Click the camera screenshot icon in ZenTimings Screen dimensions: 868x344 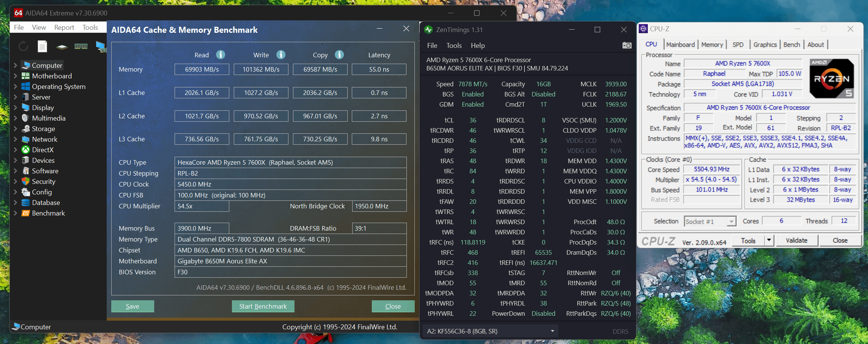click(627, 45)
